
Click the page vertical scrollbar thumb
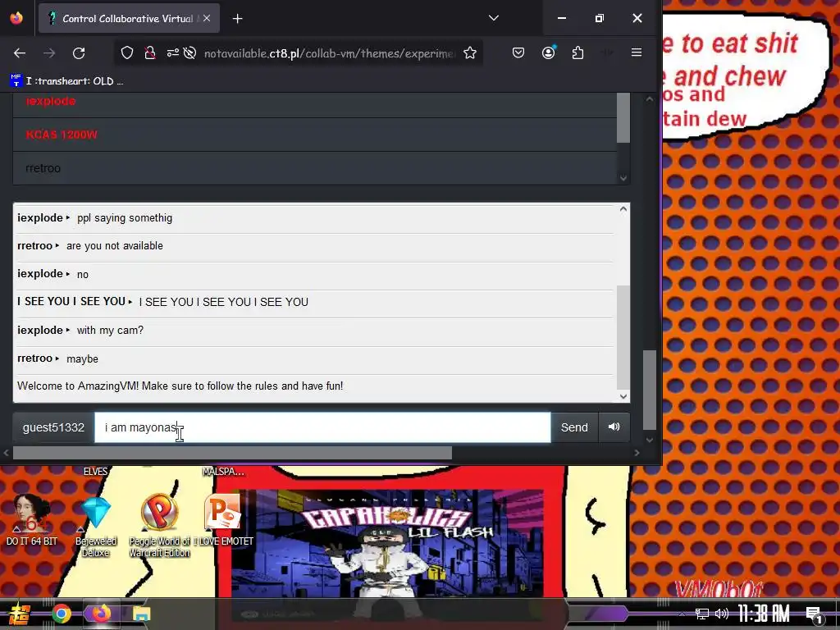650,390
